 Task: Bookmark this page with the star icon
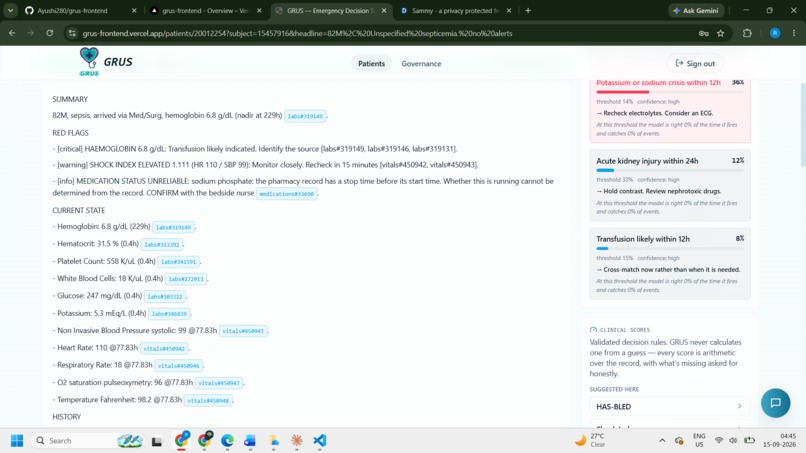coord(721,33)
